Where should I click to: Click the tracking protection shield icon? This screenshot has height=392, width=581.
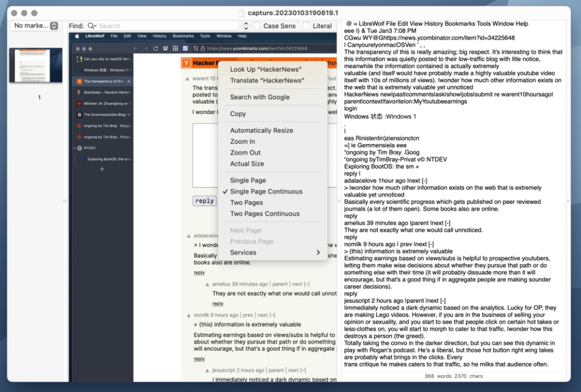[196, 48]
